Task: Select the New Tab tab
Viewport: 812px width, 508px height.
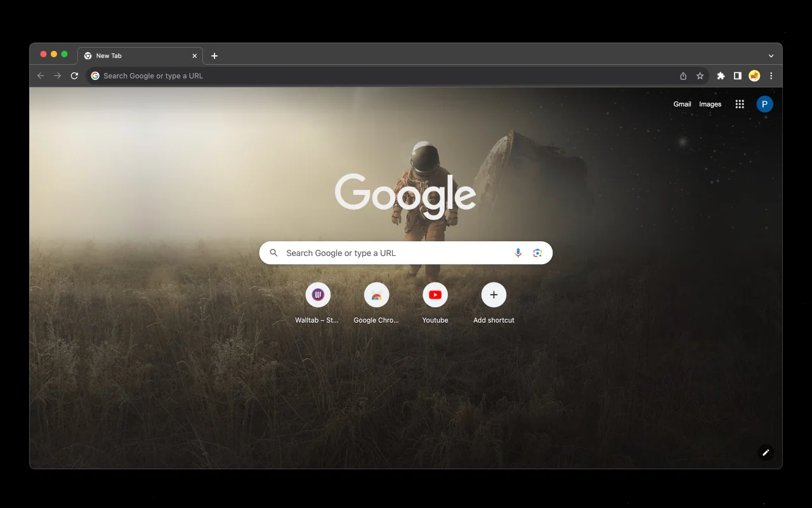Action: pyautogui.click(x=140, y=56)
